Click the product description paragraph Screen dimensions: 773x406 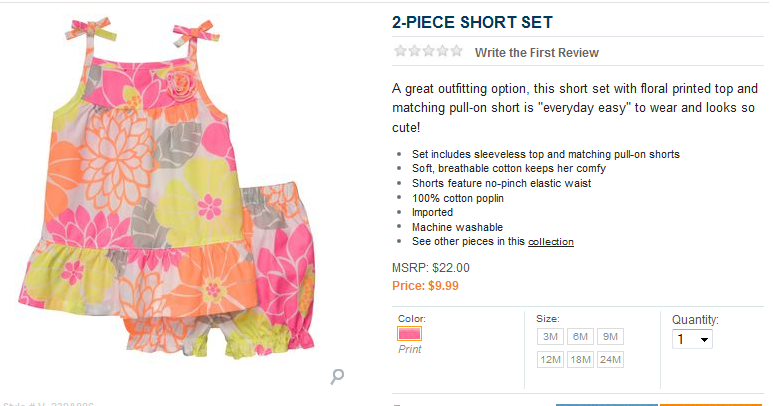pos(580,108)
